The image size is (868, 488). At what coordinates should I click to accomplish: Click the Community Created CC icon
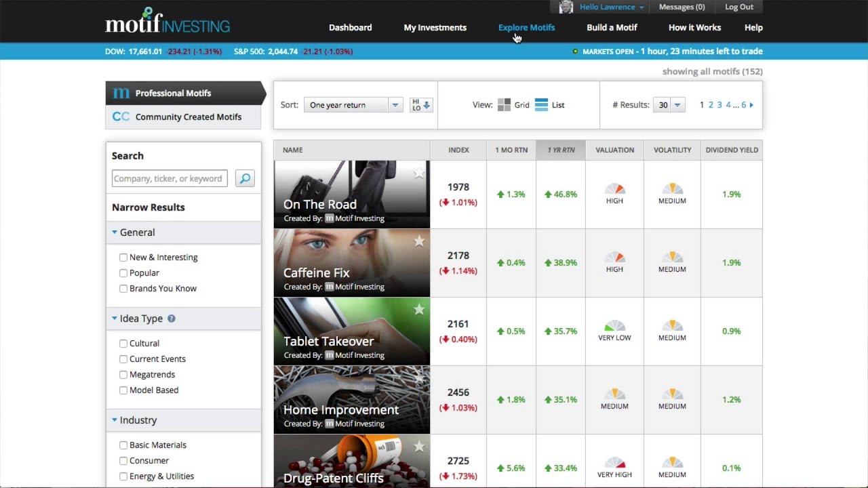pos(121,117)
